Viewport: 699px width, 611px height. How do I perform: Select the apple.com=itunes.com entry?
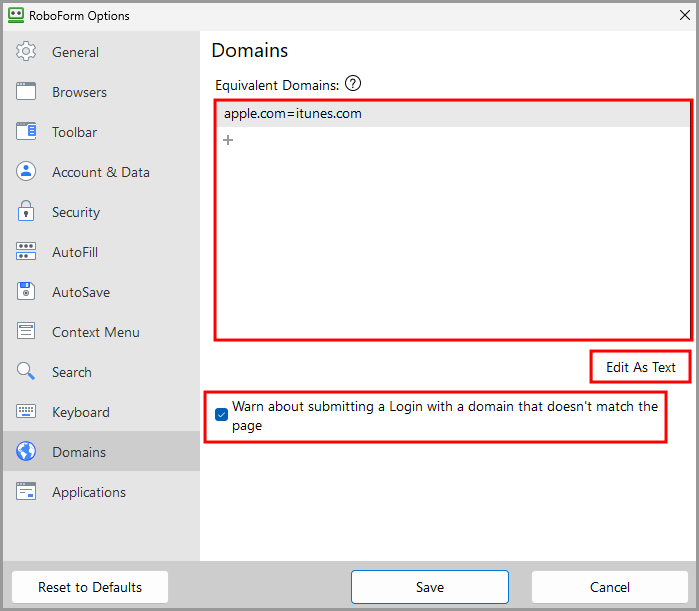click(x=453, y=114)
